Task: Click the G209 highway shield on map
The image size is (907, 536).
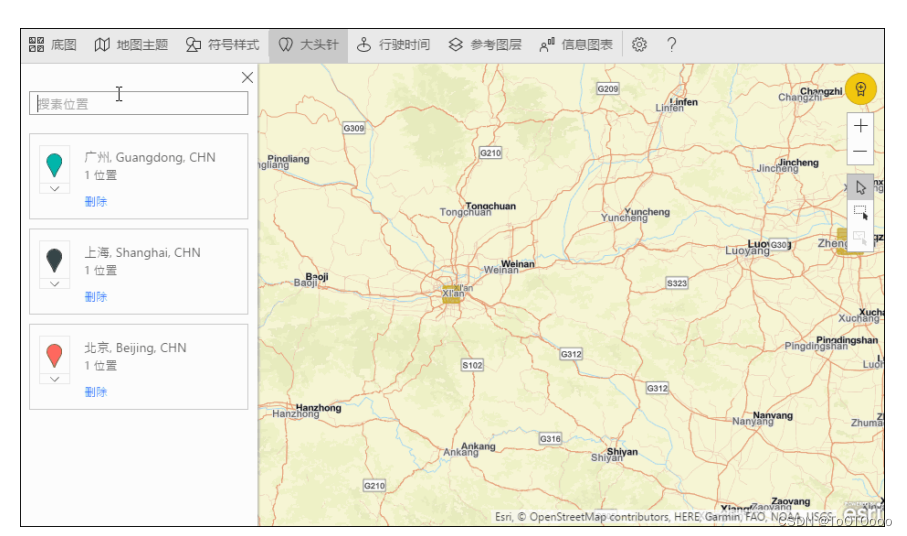Action: 608,88
